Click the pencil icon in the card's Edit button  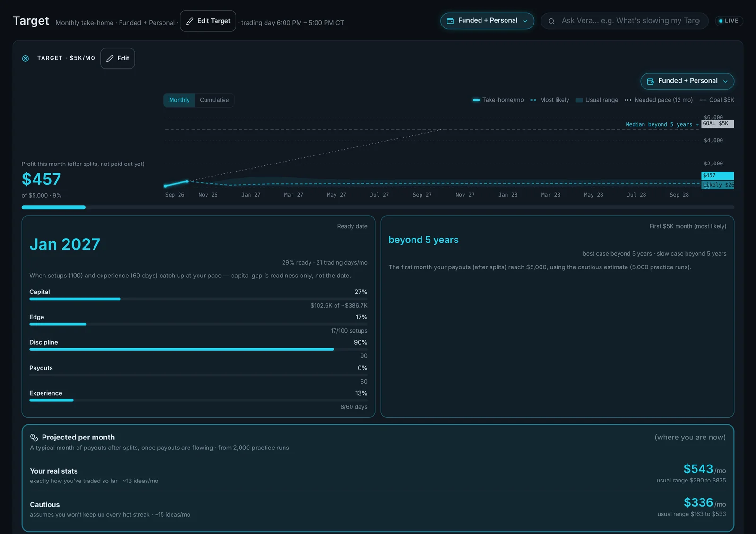tap(110, 59)
